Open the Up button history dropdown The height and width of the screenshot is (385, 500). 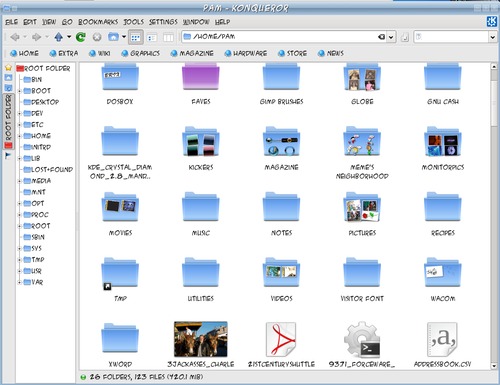click(69, 37)
